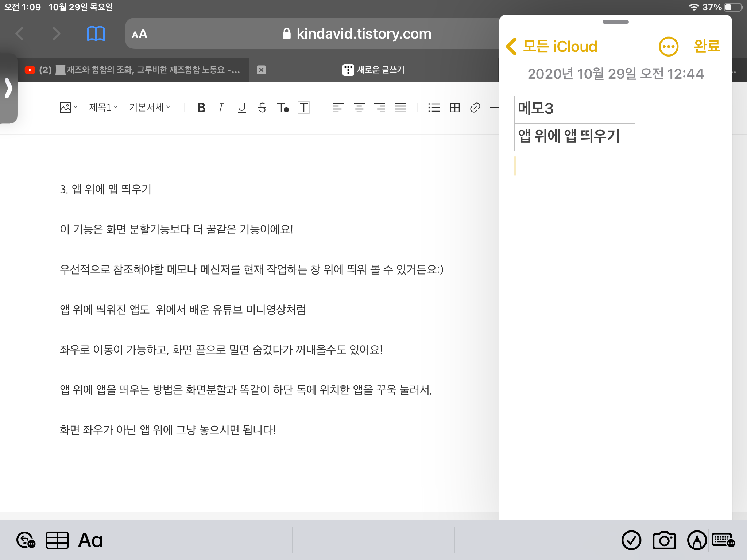The height and width of the screenshot is (560, 747).
Task: Apply strikethrough formatting
Action: click(262, 108)
